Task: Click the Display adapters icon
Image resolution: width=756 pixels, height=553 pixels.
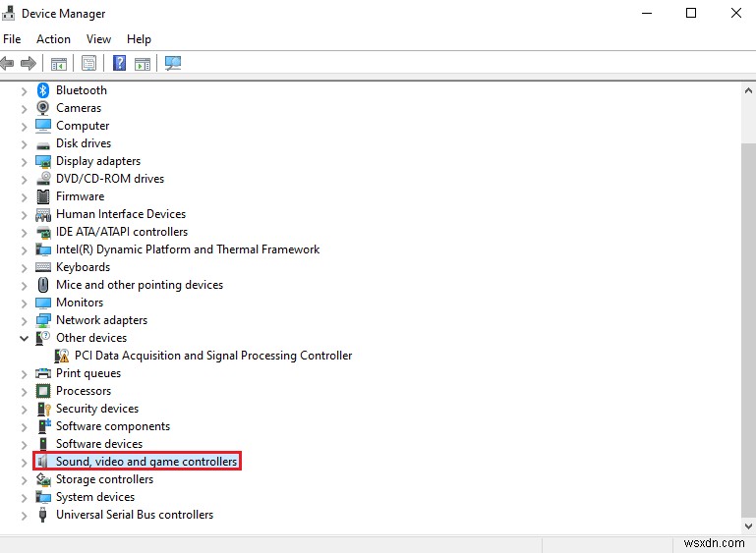Action: point(43,161)
